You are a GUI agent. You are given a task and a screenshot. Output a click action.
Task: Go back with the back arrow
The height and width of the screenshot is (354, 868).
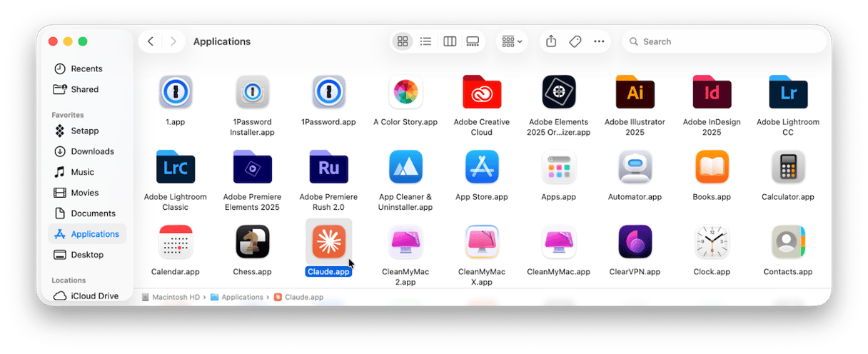tap(151, 41)
